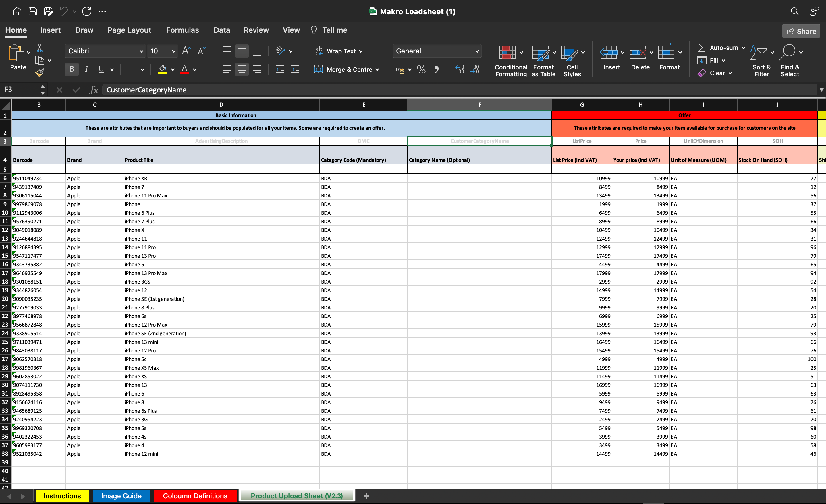The width and height of the screenshot is (826, 504).
Task: Open the Auto-sum dropdown arrow
Action: (743, 48)
